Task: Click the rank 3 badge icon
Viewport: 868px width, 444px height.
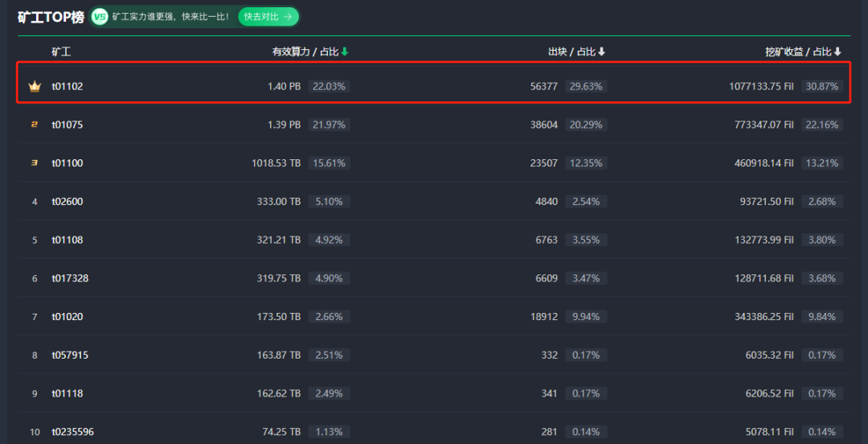Action: coord(35,163)
